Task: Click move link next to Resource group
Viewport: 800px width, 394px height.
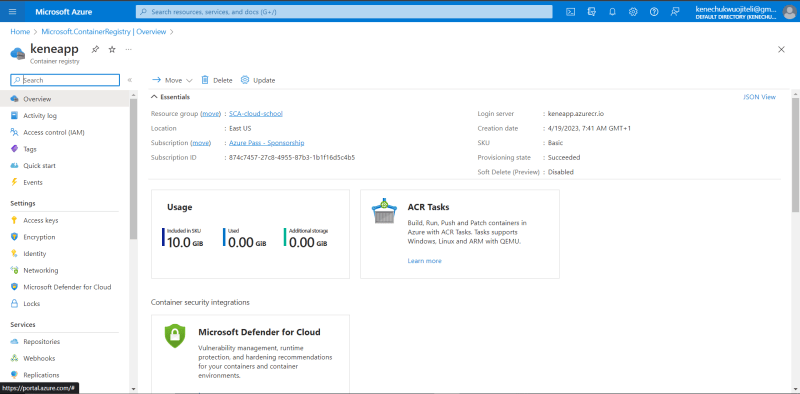Action: tap(210, 114)
